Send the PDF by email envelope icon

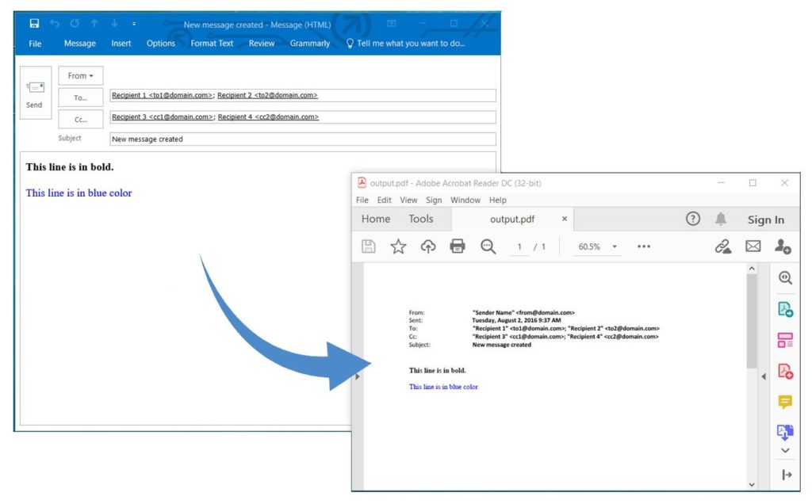click(x=753, y=247)
